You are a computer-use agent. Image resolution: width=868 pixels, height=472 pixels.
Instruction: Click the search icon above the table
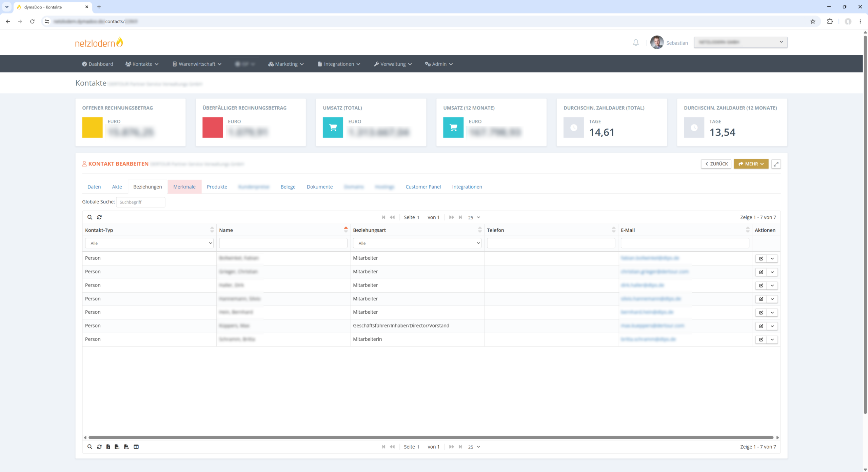[90, 217]
